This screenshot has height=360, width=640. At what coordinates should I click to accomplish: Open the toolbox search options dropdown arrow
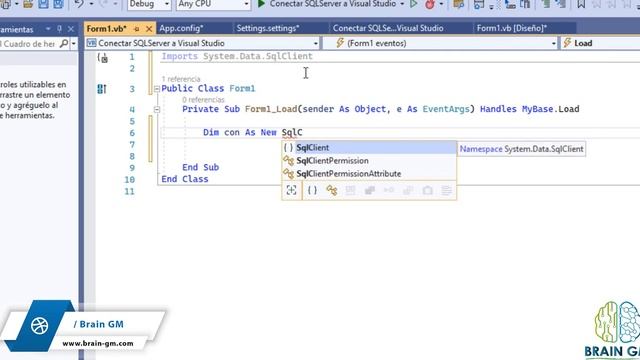(x=73, y=43)
